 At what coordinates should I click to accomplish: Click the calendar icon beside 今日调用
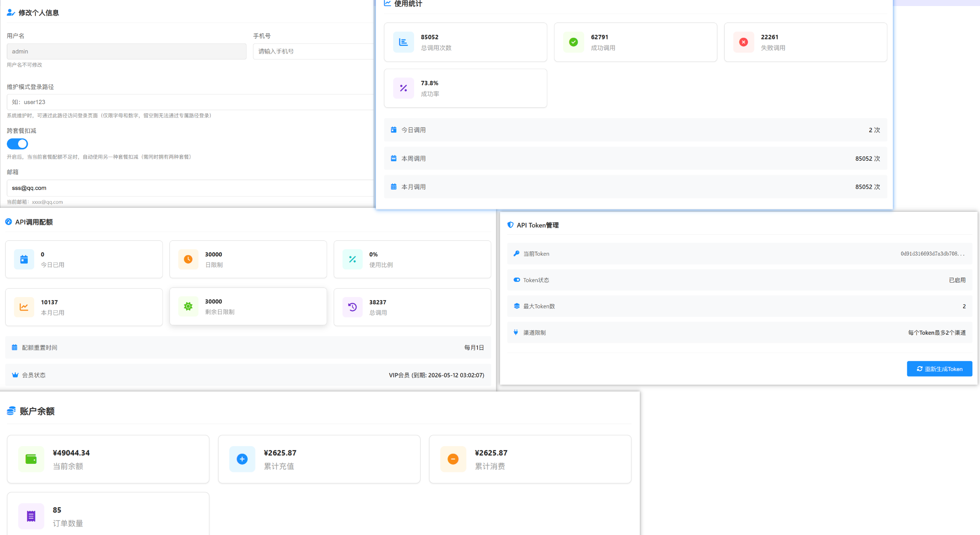point(394,130)
